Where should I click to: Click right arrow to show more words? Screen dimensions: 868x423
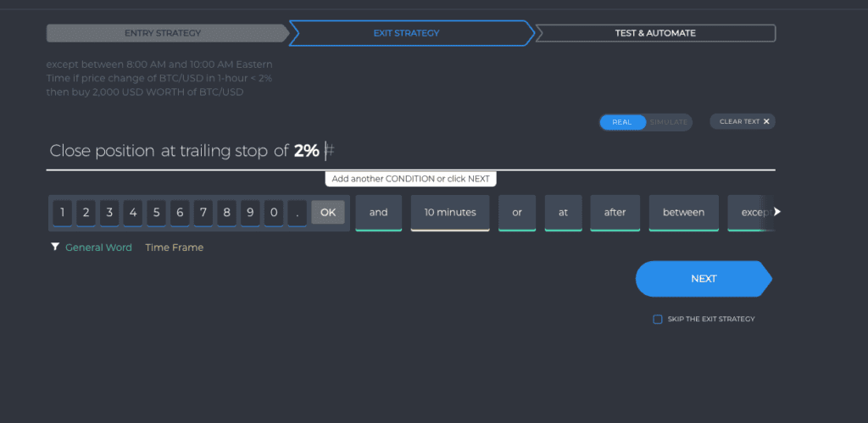tap(777, 212)
